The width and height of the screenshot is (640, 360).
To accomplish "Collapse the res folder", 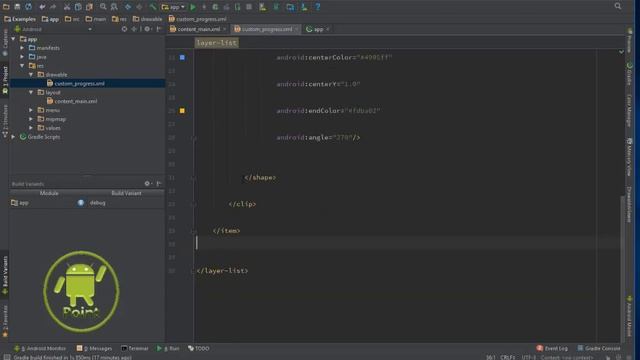I will tap(22, 66).
